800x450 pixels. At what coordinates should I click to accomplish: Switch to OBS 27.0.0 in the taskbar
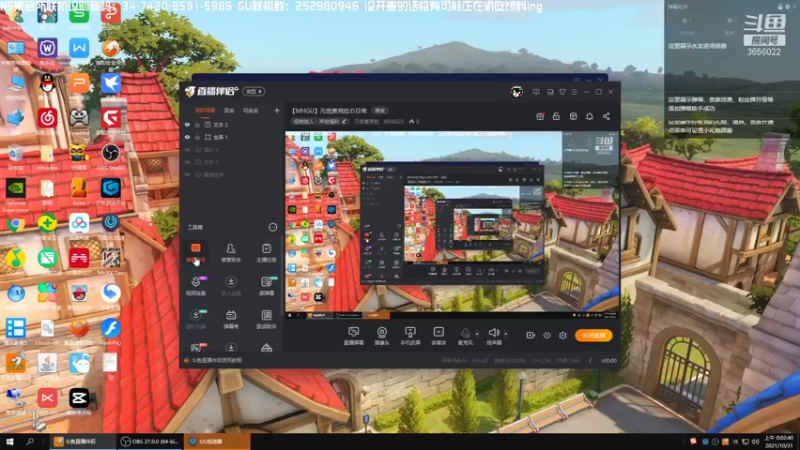(x=149, y=441)
